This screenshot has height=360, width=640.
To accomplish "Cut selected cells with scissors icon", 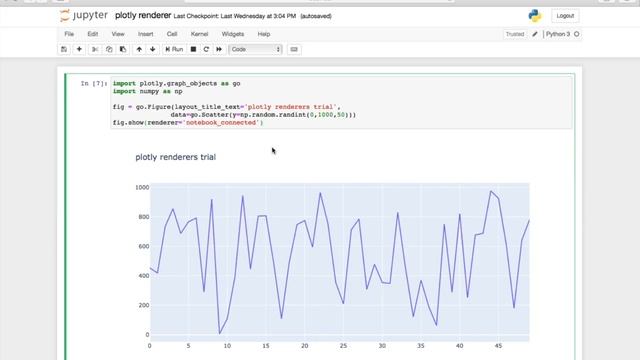I will point(95,49).
